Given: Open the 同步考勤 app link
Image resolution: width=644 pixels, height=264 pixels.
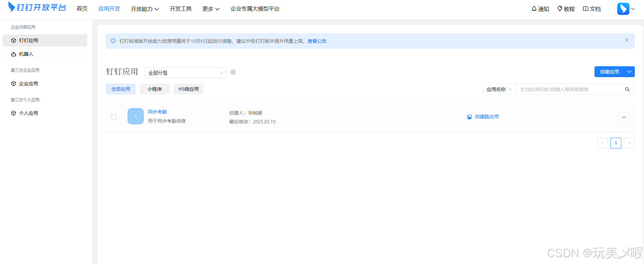Looking at the screenshot, I should coord(157,112).
